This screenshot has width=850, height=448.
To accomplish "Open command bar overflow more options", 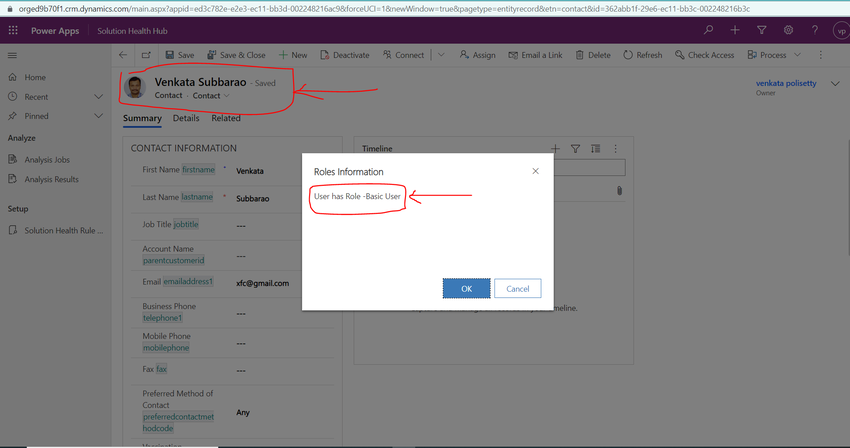I will [x=821, y=55].
